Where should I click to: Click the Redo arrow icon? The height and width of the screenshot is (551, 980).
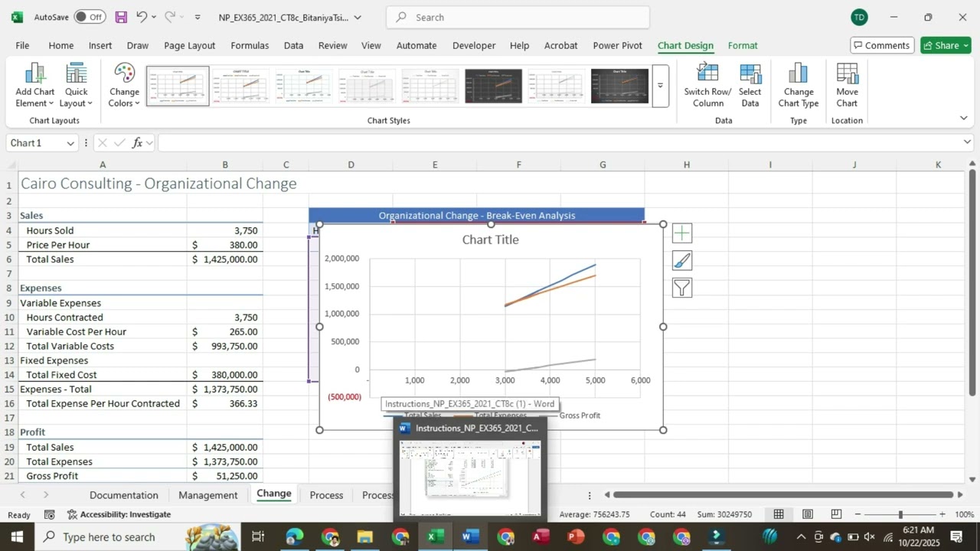170,17
